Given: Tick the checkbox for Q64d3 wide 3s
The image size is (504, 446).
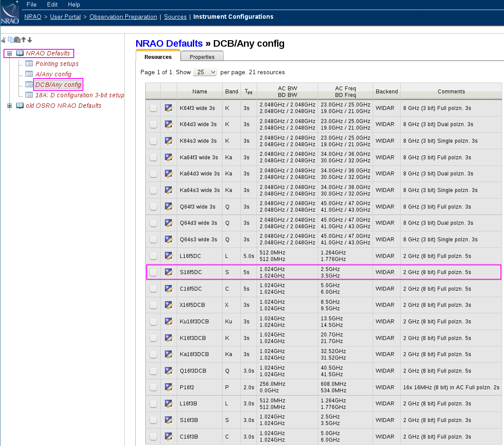Looking at the screenshot, I should coord(153,223).
